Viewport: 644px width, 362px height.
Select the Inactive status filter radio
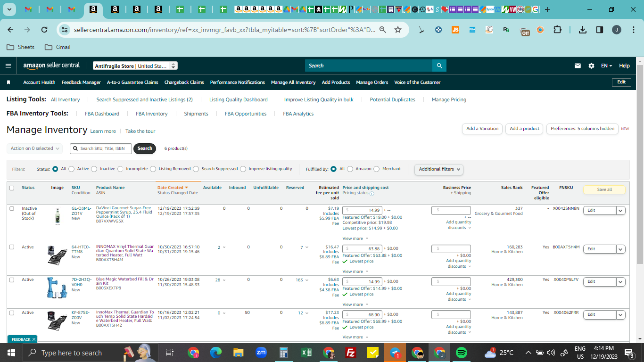[94, 169]
